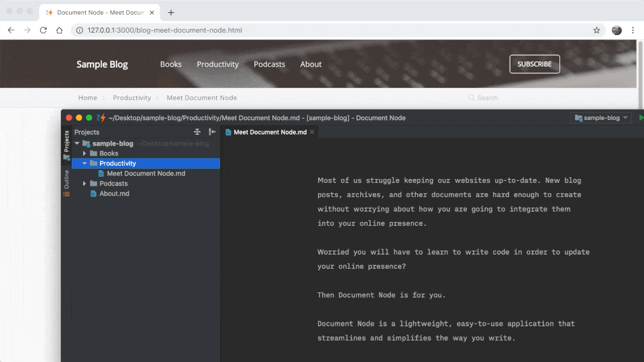Toggle the Outline vertical sidebar tab
The image size is (644, 362).
point(66,183)
